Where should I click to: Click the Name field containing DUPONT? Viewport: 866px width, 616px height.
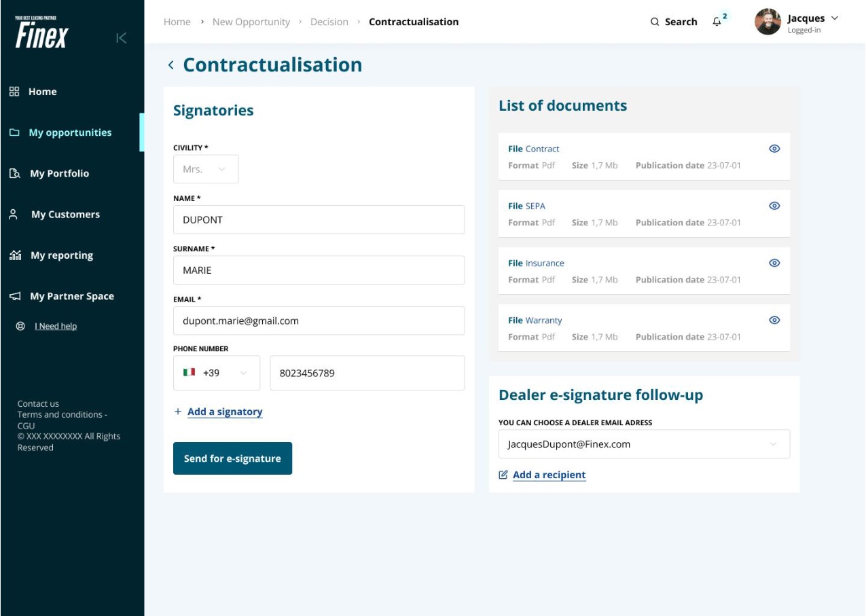(x=319, y=219)
